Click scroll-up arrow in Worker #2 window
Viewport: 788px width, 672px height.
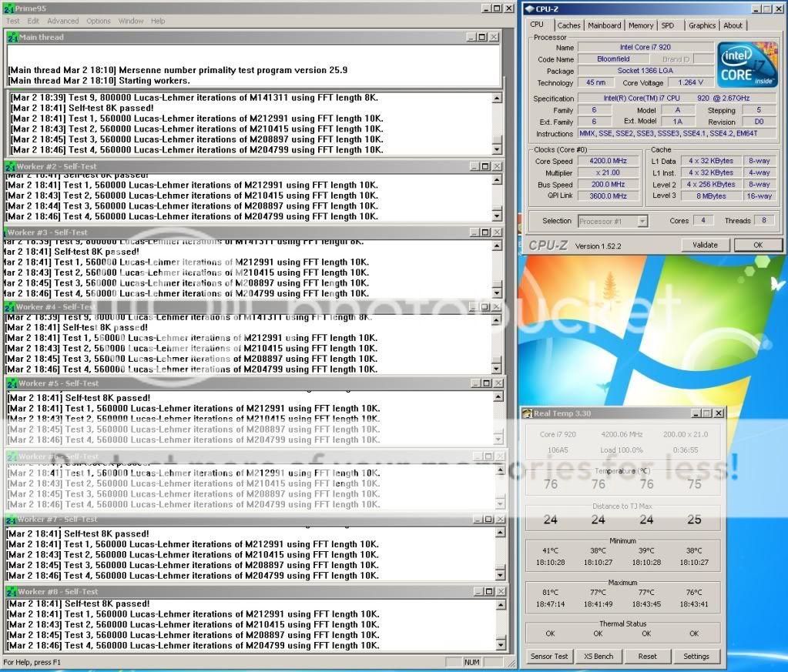tap(497, 180)
